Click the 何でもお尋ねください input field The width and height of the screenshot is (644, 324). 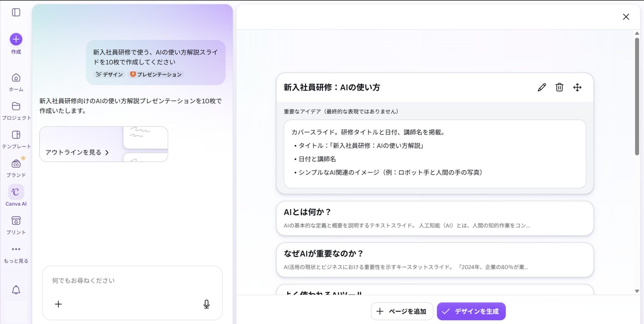pos(132,280)
